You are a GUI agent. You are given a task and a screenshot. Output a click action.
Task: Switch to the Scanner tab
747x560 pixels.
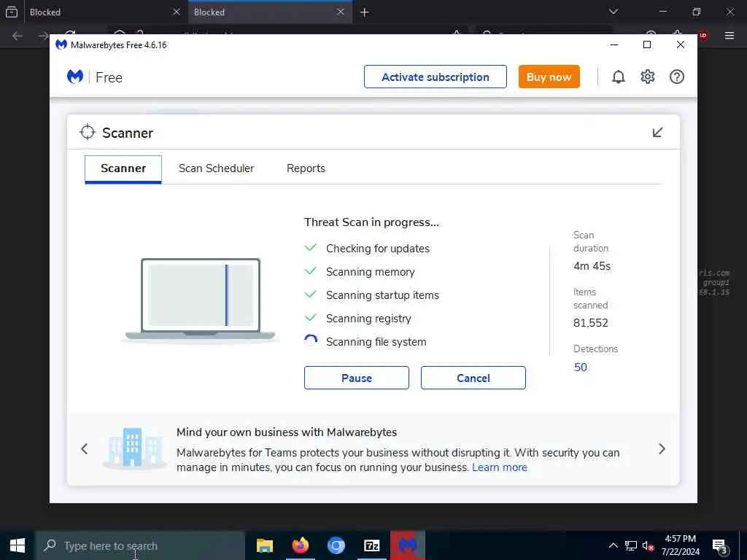click(x=123, y=168)
